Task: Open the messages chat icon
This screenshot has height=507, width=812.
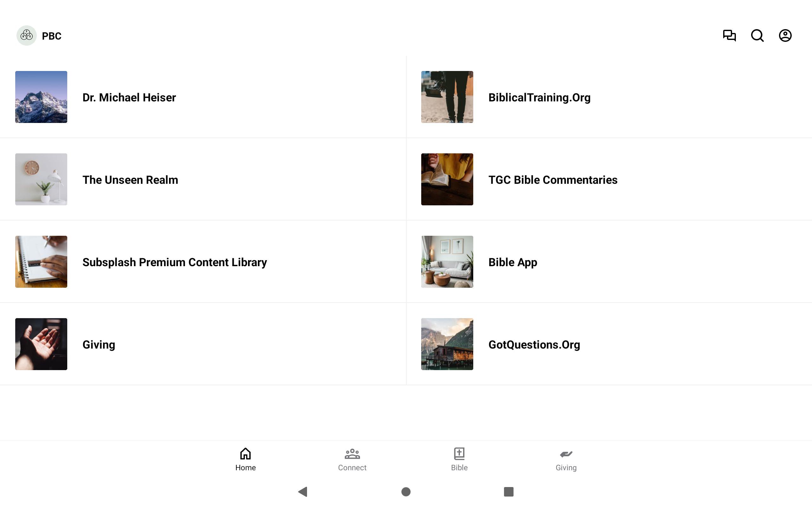Action: [729, 35]
